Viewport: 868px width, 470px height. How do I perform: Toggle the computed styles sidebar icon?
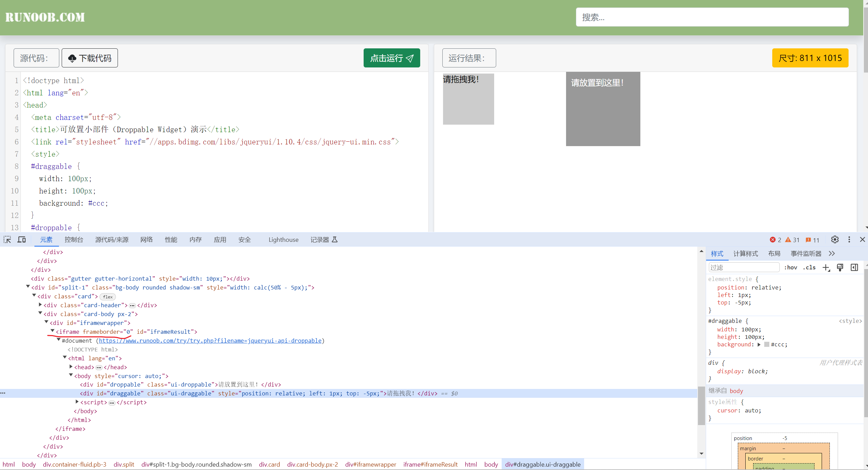854,268
